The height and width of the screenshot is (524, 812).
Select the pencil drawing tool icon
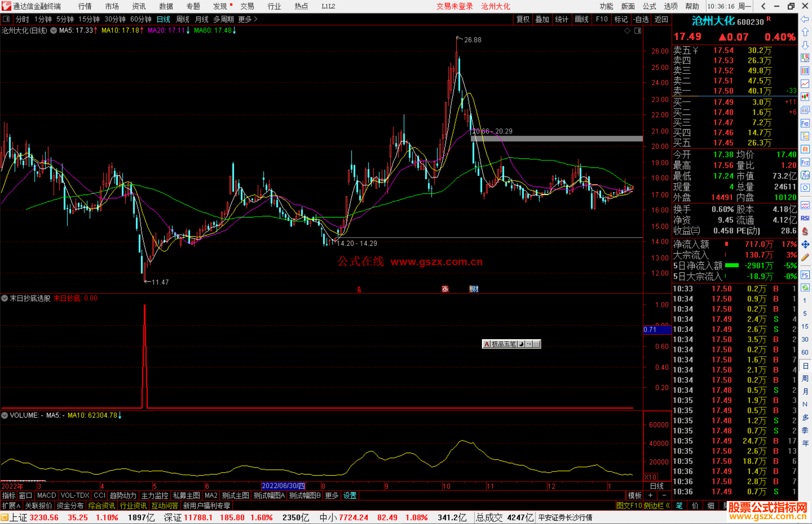(x=805, y=258)
